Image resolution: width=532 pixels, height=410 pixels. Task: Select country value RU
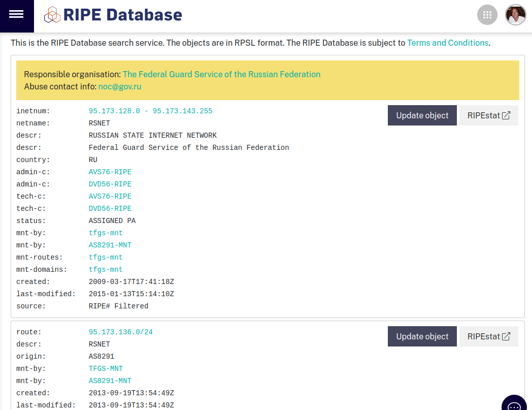coord(93,160)
